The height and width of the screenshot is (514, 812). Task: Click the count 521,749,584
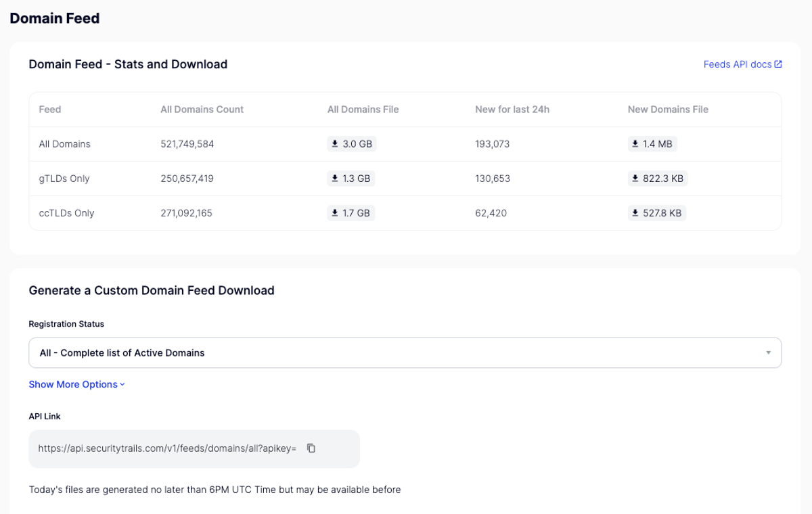187,144
